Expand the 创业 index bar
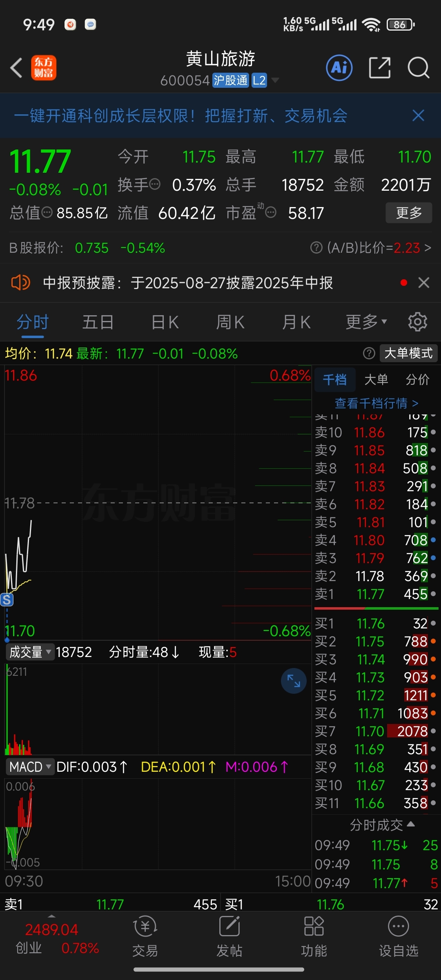This screenshot has height=980, width=441. tap(51, 916)
